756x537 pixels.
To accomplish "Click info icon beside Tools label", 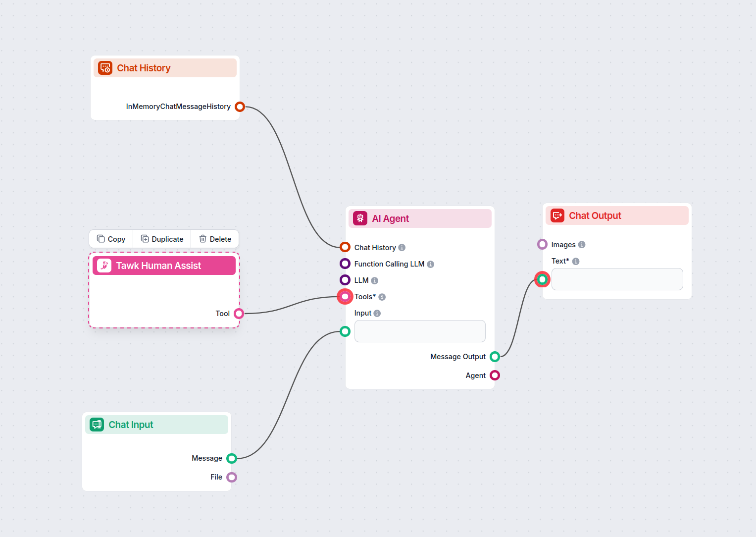I will [x=382, y=297].
